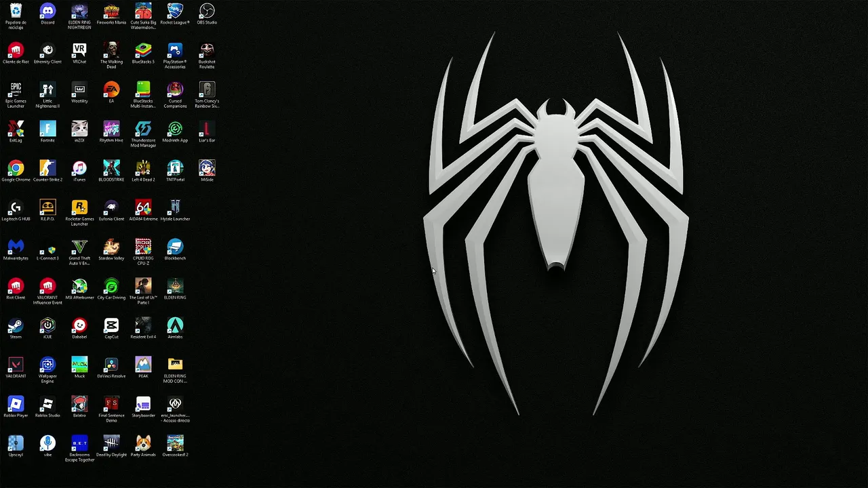Select the Resident Evil 4 icon

point(143,326)
